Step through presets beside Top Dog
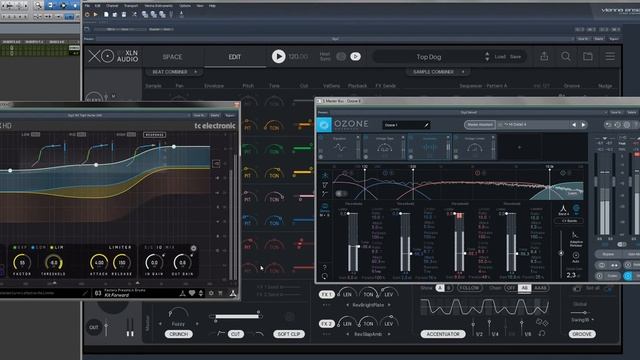 pos(487,57)
